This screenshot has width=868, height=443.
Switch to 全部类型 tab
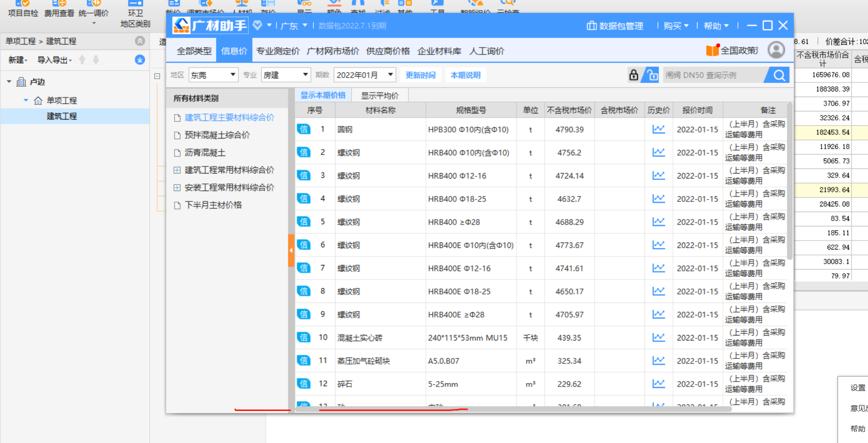pyautogui.click(x=194, y=50)
